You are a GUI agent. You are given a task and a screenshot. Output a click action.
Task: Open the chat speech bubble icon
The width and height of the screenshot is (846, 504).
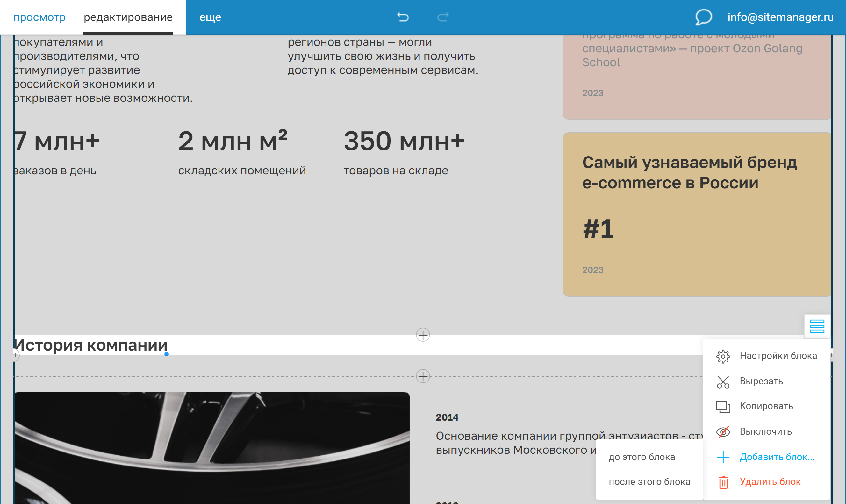point(703,17)
